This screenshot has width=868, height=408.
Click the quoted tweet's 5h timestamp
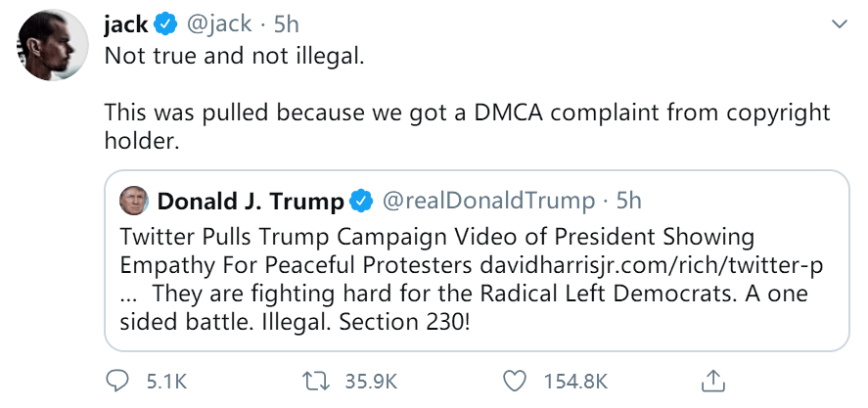point(628,202)
